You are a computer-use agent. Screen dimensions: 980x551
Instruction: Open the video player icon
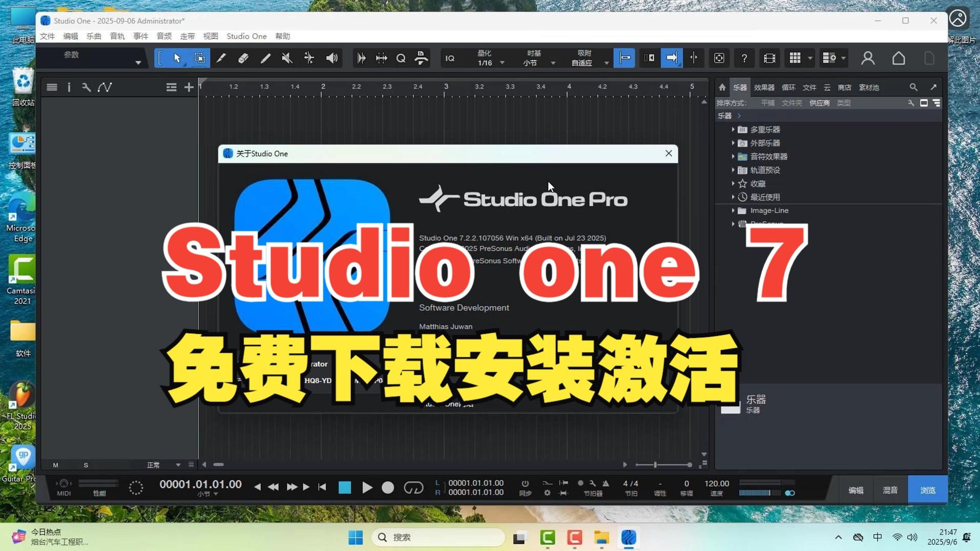pos(769,58)
